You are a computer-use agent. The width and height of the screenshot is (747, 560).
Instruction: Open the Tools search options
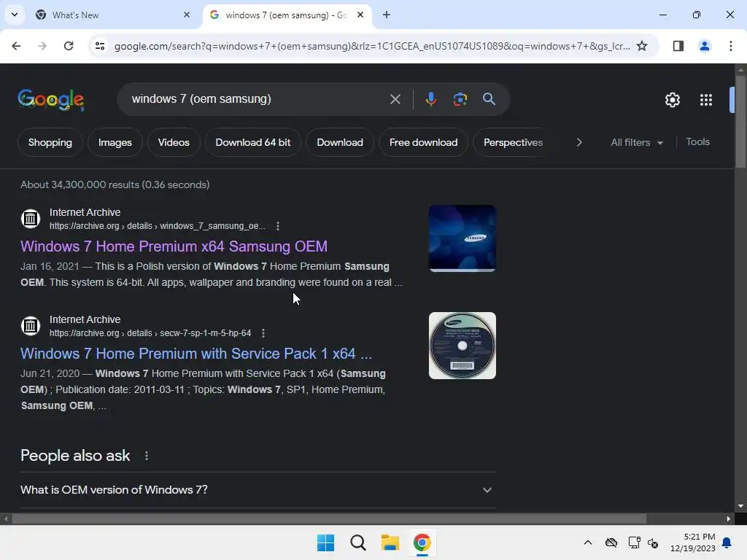tap(697, 142)
